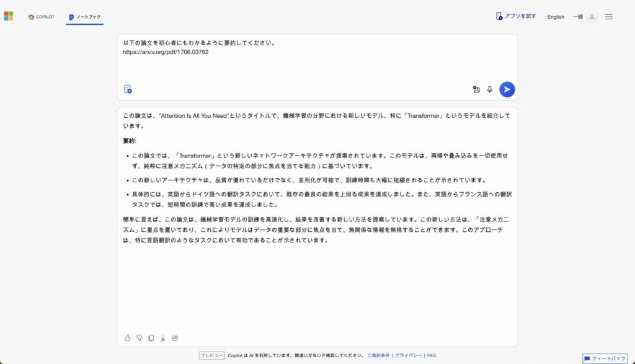This screenshot has width=635, height=364.
Task: Switch language to English
Action: coord(556,17)
